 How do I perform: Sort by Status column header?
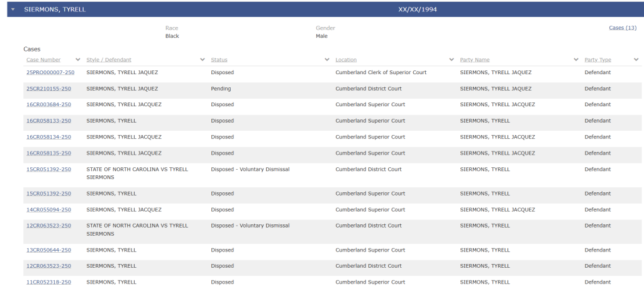[219, 60]
